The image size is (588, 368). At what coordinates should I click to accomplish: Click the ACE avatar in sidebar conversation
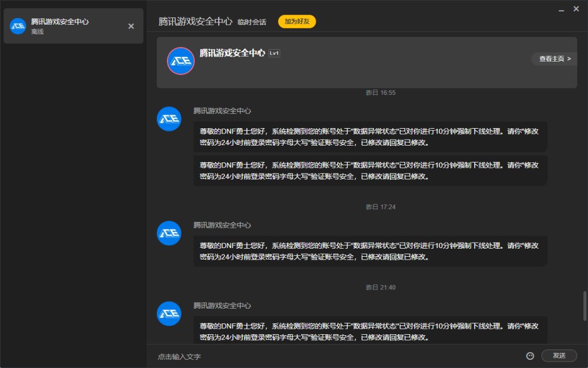(17, 26)
